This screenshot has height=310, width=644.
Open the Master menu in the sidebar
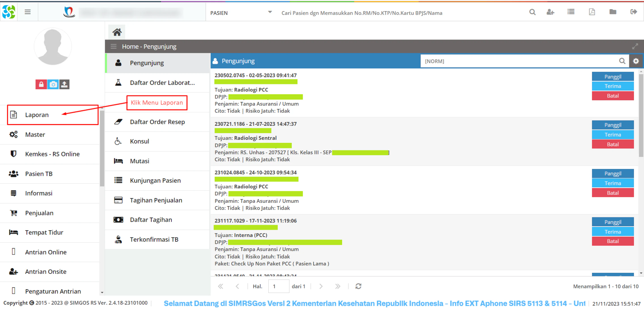(50, 135)
